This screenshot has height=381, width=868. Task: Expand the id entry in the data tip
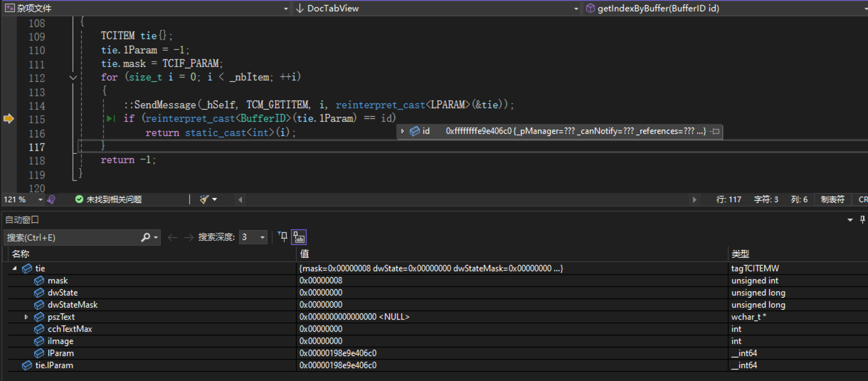402,131
